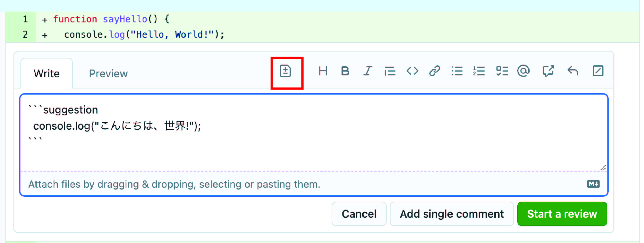Reference an issue with the cross-reference icon
This screenshot has width=644, height=243.
(548, 71)
